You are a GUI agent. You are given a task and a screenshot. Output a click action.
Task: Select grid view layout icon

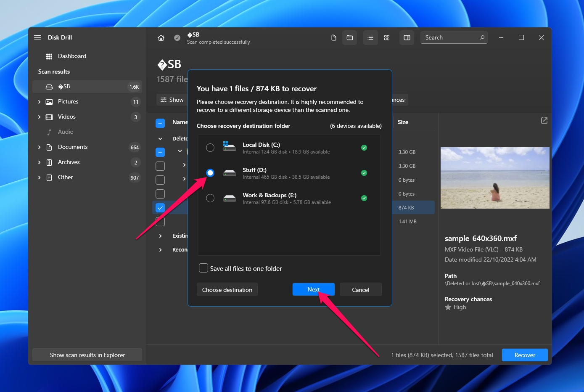387,38
